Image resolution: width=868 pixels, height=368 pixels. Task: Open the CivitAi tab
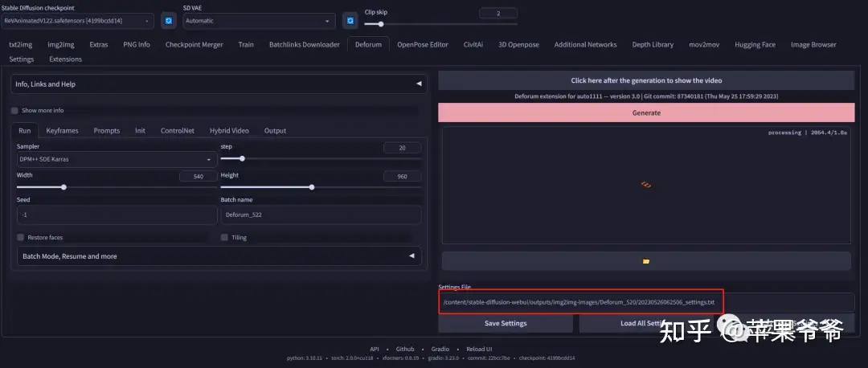pos(473,45)
